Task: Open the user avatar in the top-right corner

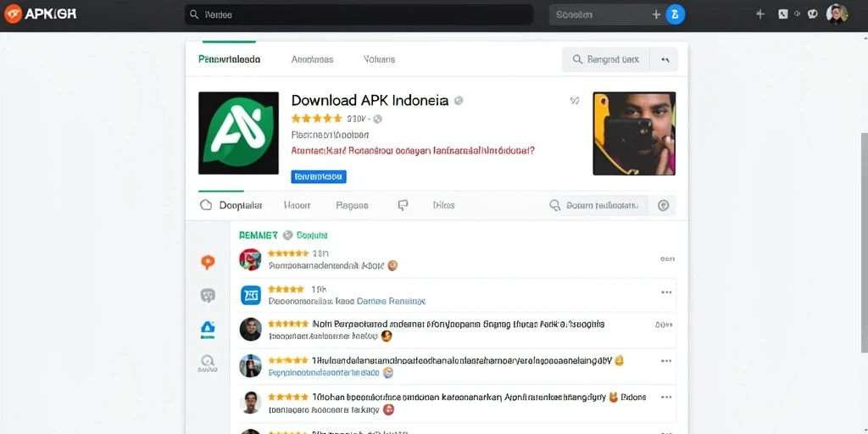Action: click(837, 14)
